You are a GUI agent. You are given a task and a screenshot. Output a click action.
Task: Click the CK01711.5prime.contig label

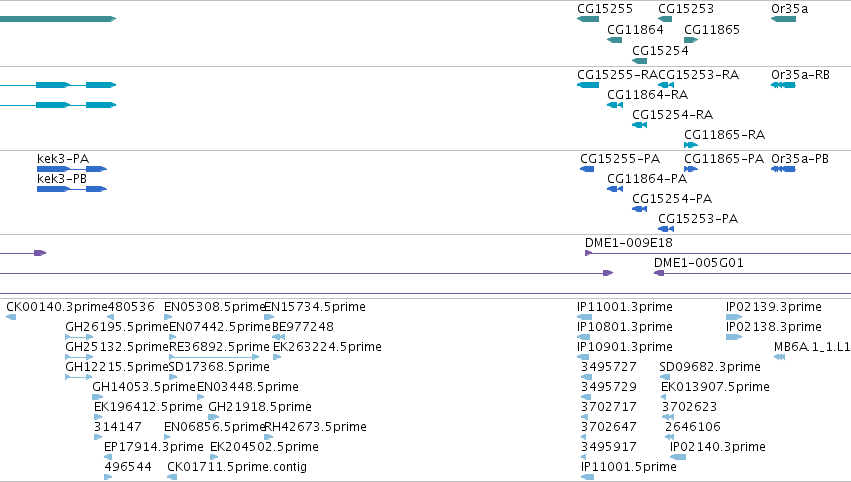237,467
